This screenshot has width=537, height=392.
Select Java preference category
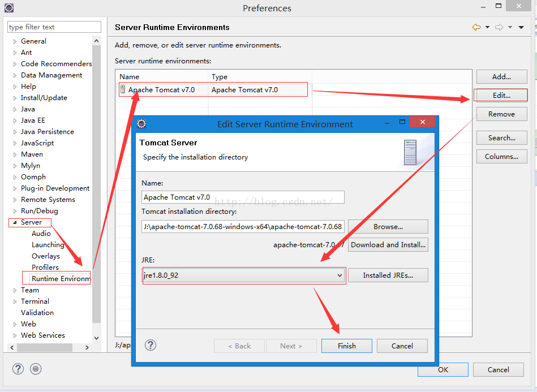point(28,109)
